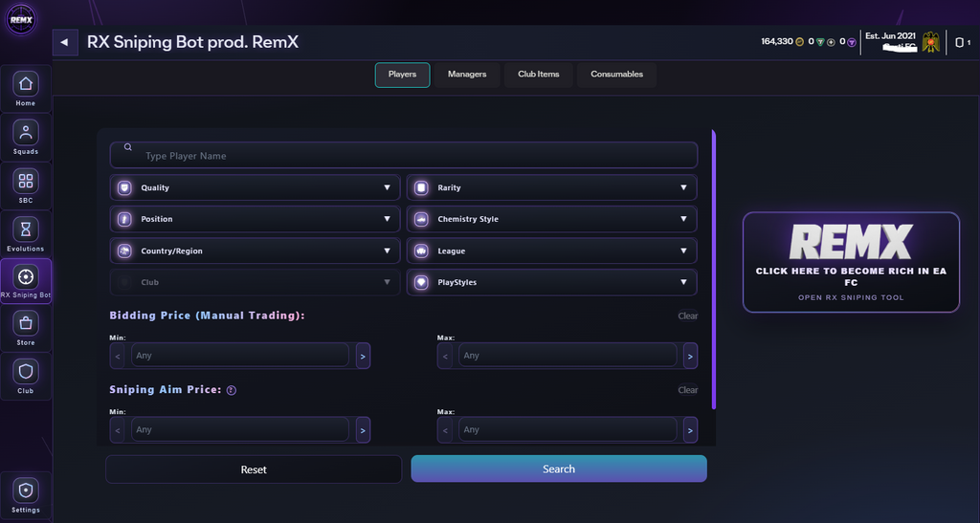Click the coins icon next to 164,330
Image resolution: width=980 pixels, height=523 pixels.
[x=799, y=42]
